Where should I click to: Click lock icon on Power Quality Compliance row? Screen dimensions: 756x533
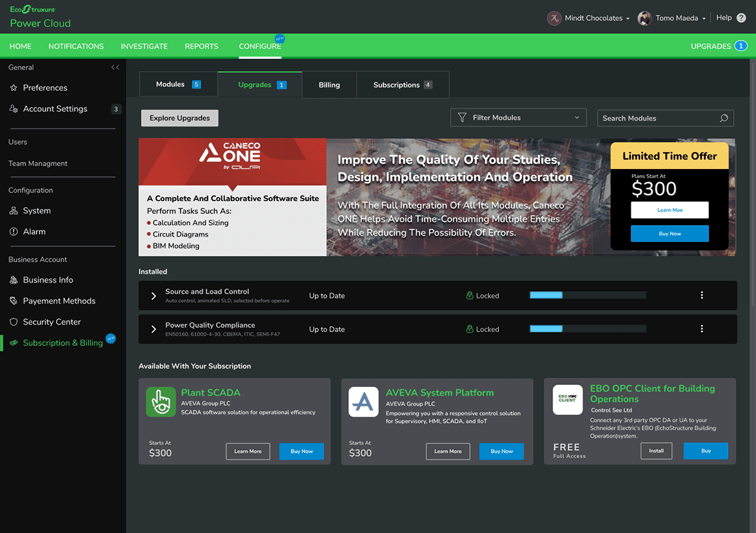470,329
